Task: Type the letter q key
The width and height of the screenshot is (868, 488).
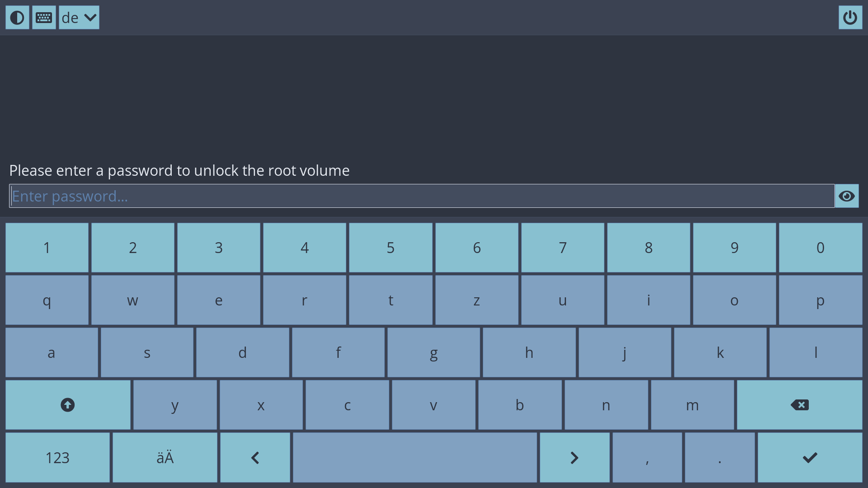Action: coord(47,300)
